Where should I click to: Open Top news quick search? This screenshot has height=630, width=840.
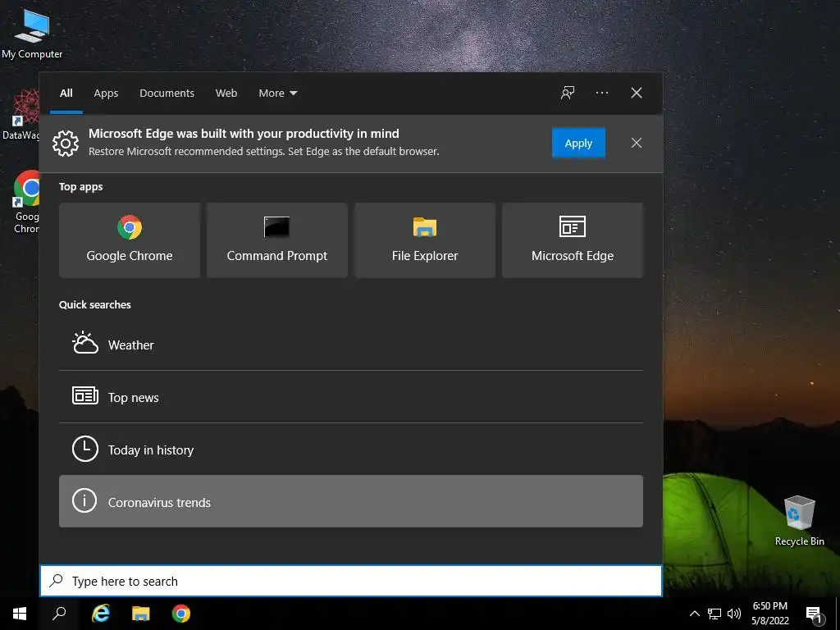(x=351, y=397)
